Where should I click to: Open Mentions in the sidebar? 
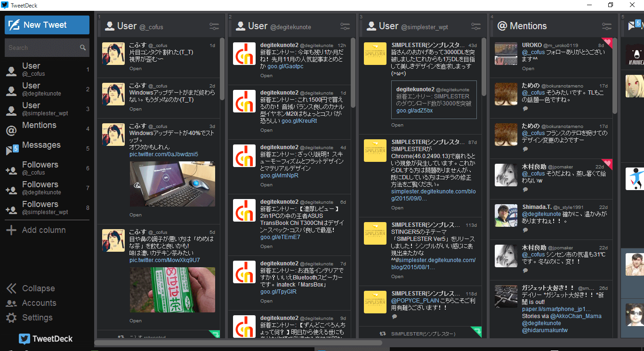(47, 128)
